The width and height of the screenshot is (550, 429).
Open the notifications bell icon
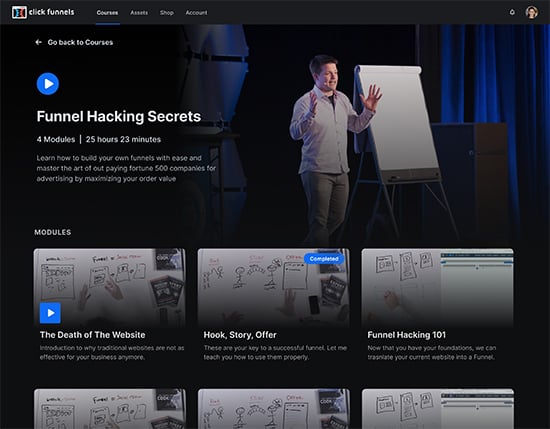pyautogui.click(x=512, y=12)
